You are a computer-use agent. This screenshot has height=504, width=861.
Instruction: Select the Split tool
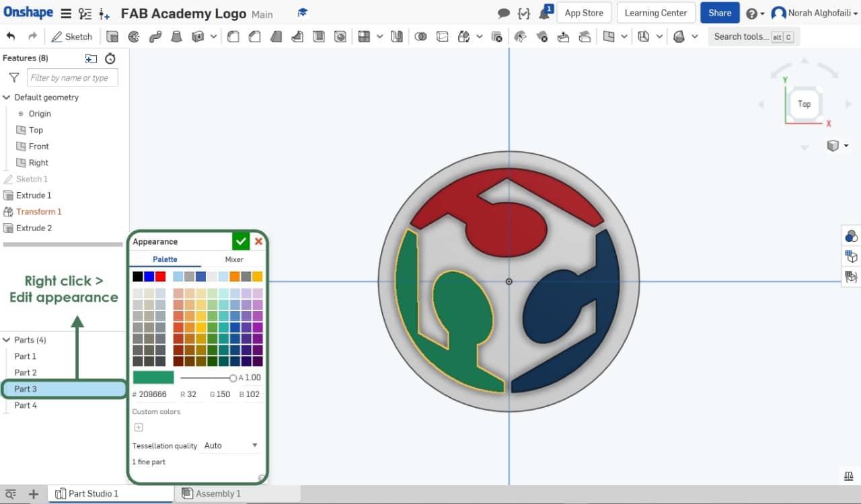443,36
